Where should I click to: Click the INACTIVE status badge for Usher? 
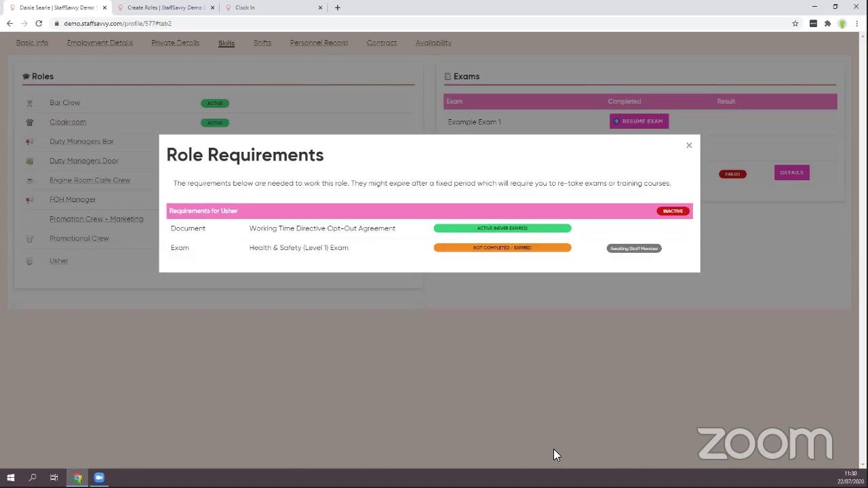[673, 211]
